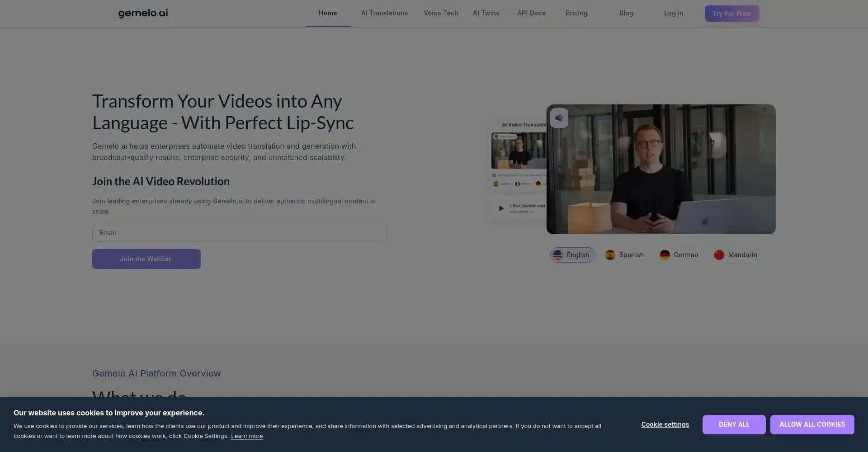The height and width of the screenshot is (452, 868).
Task: Open the AI Translations menu item
Action: pyautogui.click(x=384, y=13)
